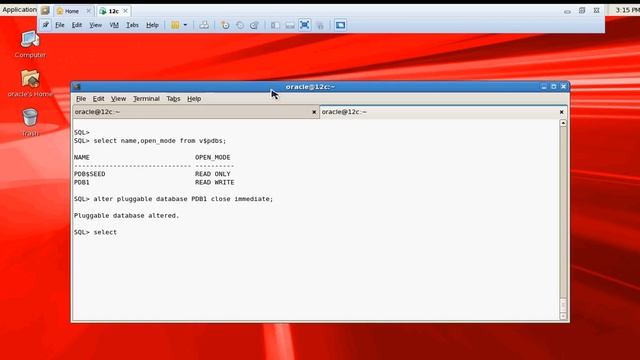Revert to previous snapshot icon
Screen dimensions: 640x360
[x=240, y=25]
